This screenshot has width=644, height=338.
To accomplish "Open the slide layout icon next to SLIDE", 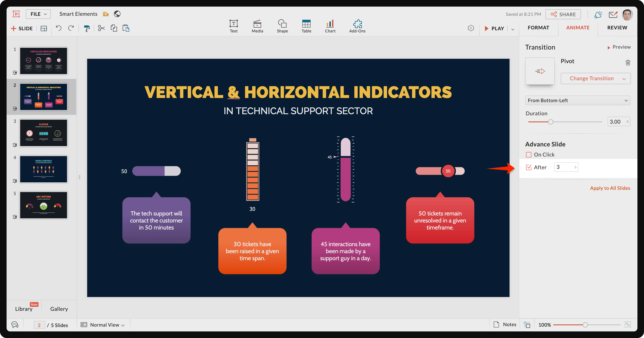I will (44, 28).
